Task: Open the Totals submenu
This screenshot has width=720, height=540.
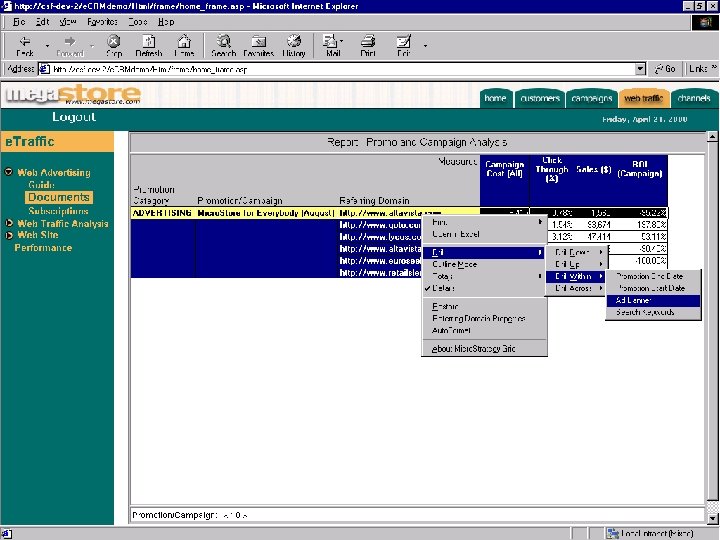Action: pos(484,276)
